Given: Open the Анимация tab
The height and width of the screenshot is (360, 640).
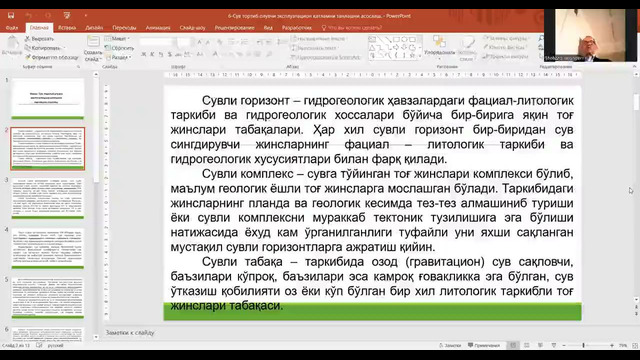Looking at the screenshot, I should 158,28.
